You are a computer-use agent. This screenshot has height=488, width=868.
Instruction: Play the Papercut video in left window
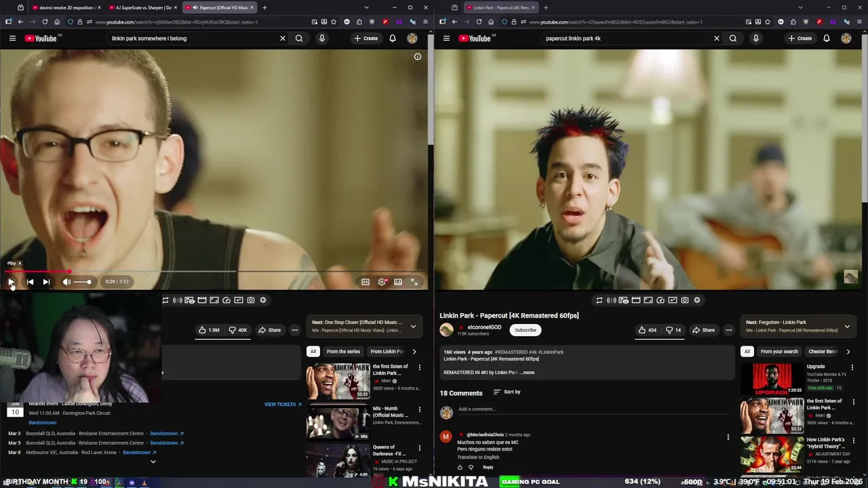point(12,282)
